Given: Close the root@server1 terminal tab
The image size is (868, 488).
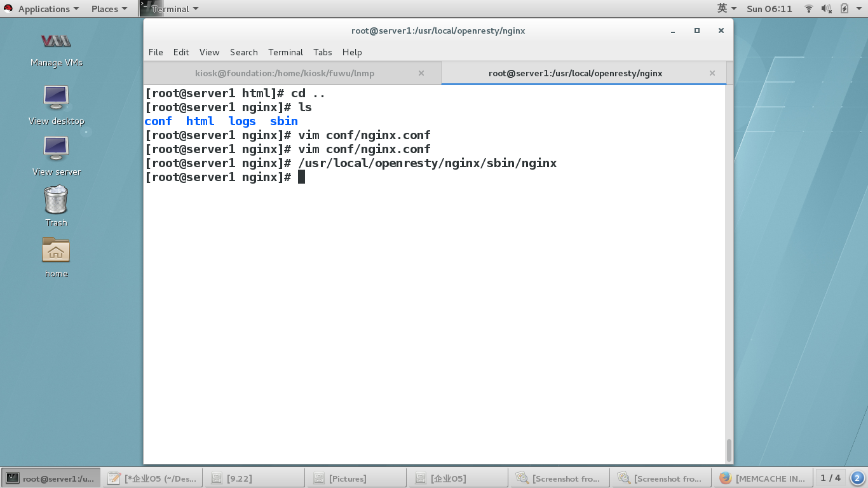Looking at the screenshot, I should click(712, 73).
